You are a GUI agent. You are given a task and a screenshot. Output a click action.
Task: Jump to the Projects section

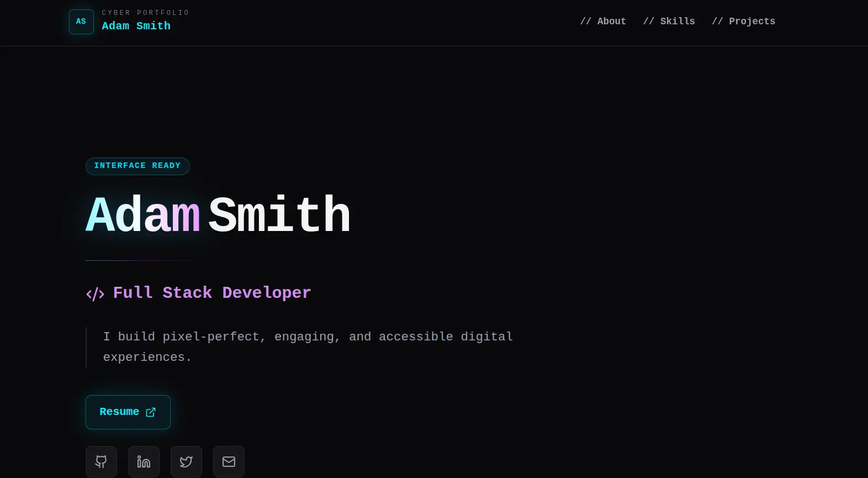tap(743, 22)
